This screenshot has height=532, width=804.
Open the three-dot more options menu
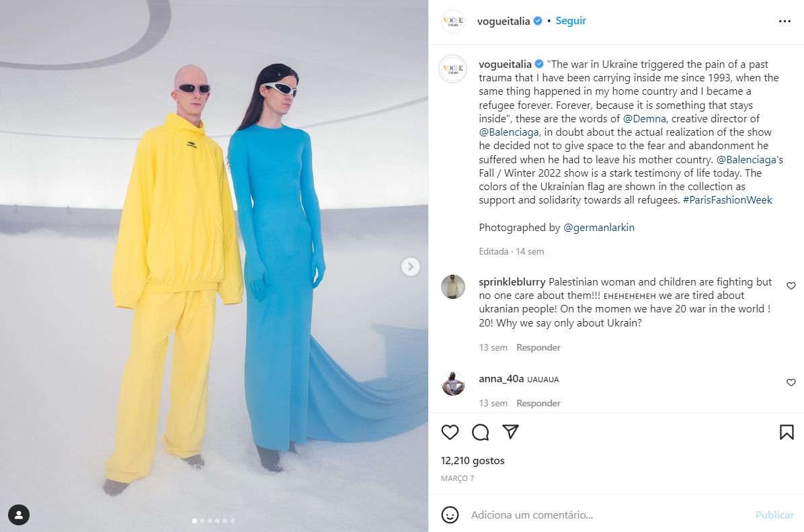click(x=785, y=21)
